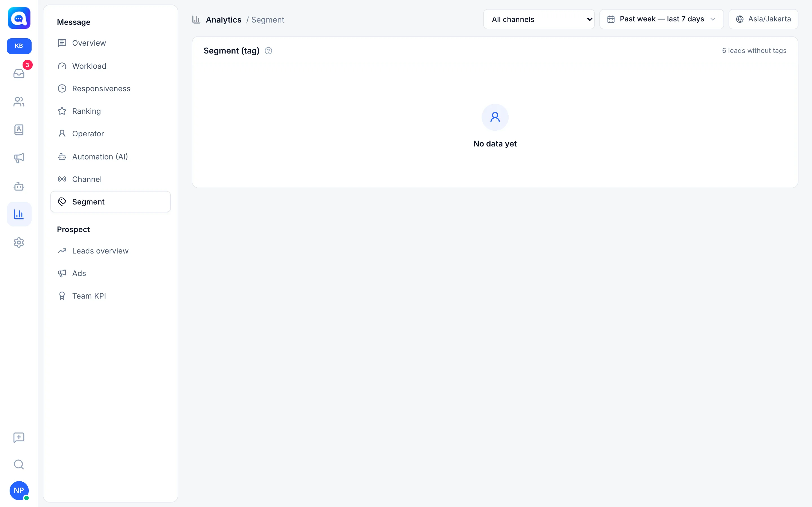Open the settings gear icon in sidebar
The image size is (812, 507).
19,243
